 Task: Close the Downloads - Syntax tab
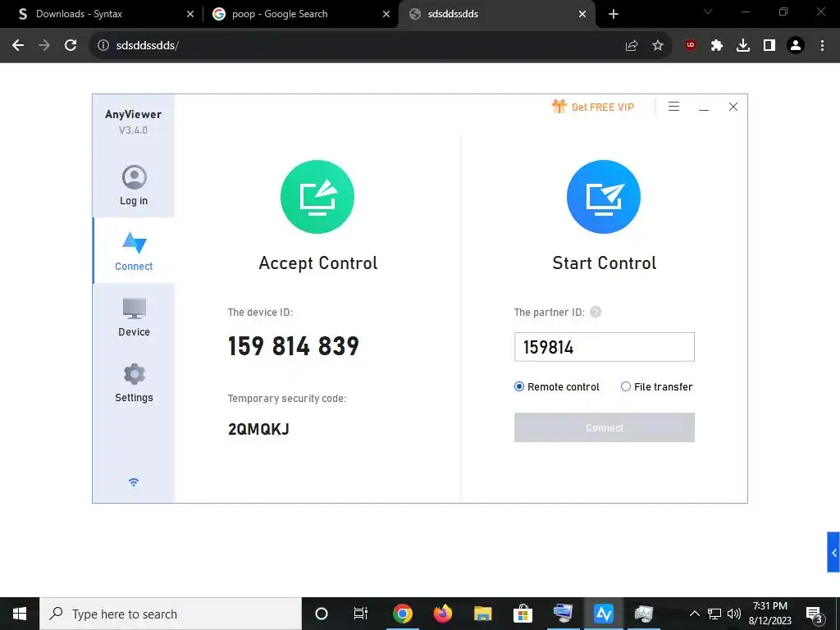click(190, 15)
